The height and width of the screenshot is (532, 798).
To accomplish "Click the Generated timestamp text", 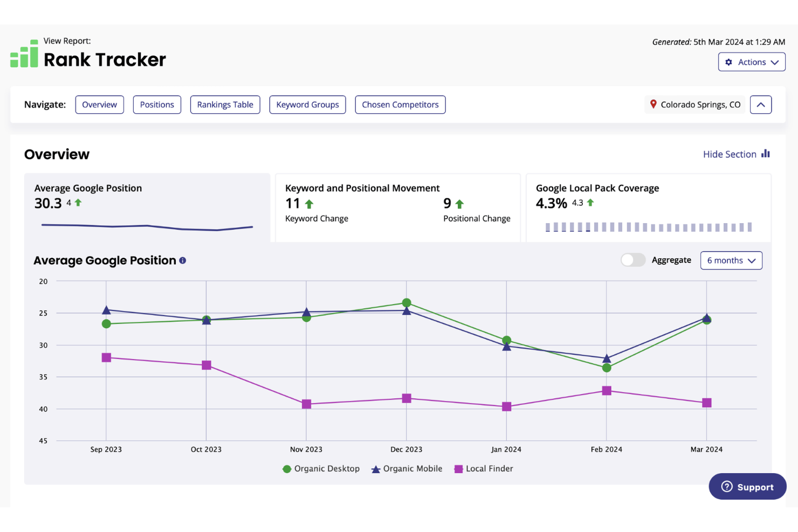I will coord(718,42).
